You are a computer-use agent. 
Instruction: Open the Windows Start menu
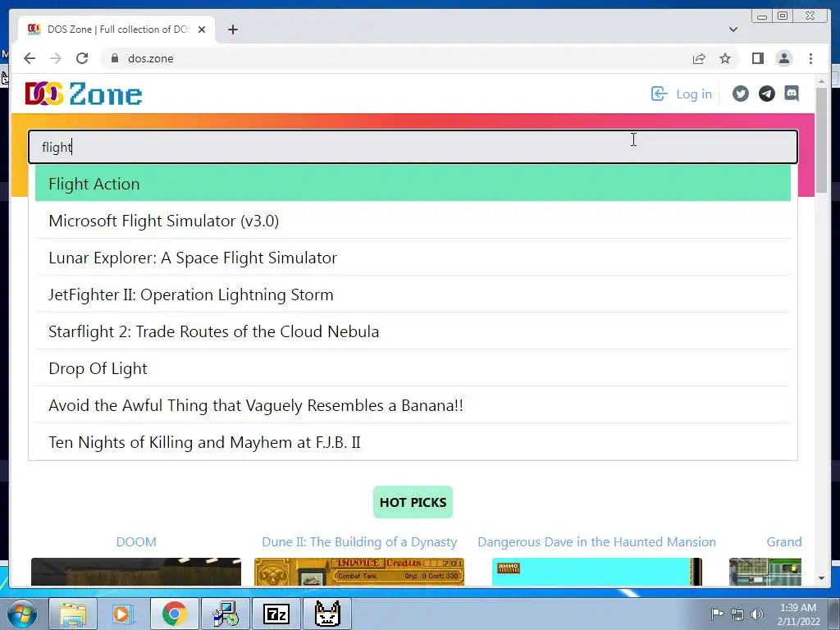[x=22, y=614]
